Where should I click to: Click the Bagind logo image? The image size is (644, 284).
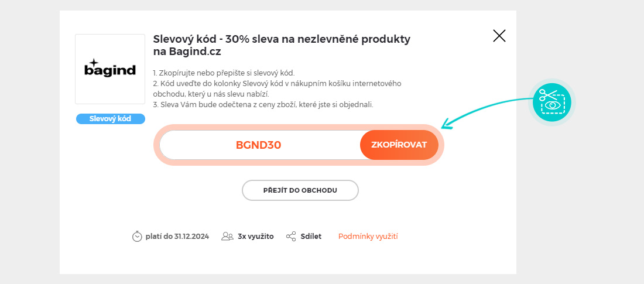pos(110,69)
